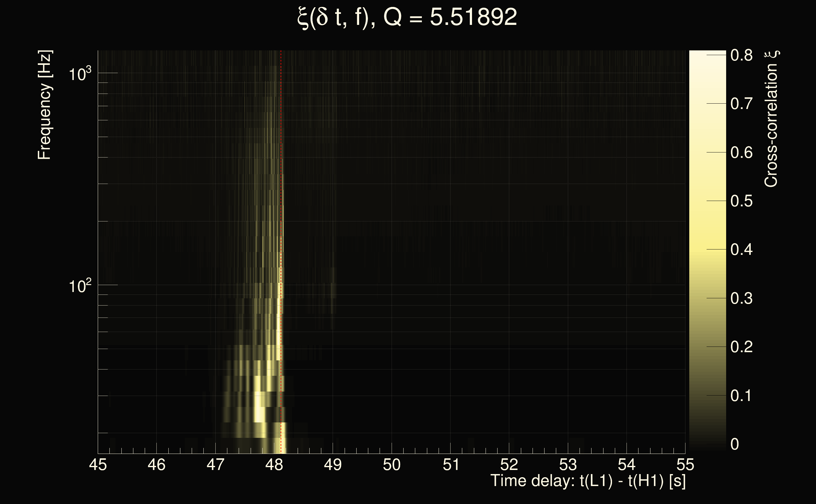Click the x-axis tick label 48
The height and width of the screenshot is (504, 816).
pos(274,465)
